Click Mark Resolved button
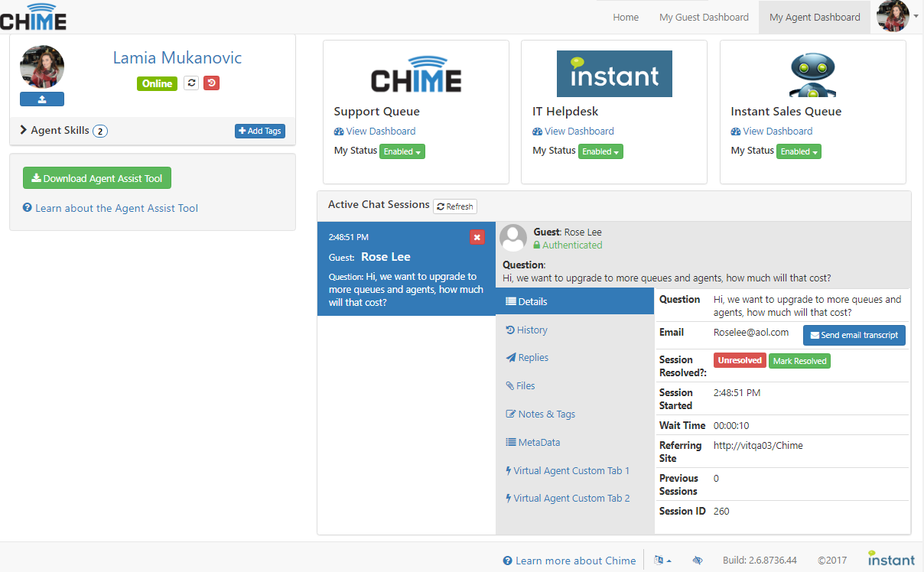The width and height of the screenshot is (924, 572). click(x=799, y=360)
